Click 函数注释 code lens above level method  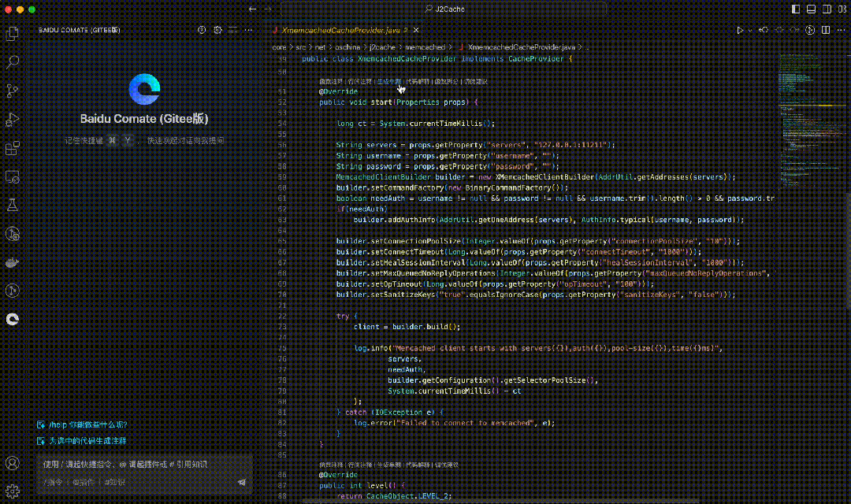[x=331, y=465]
